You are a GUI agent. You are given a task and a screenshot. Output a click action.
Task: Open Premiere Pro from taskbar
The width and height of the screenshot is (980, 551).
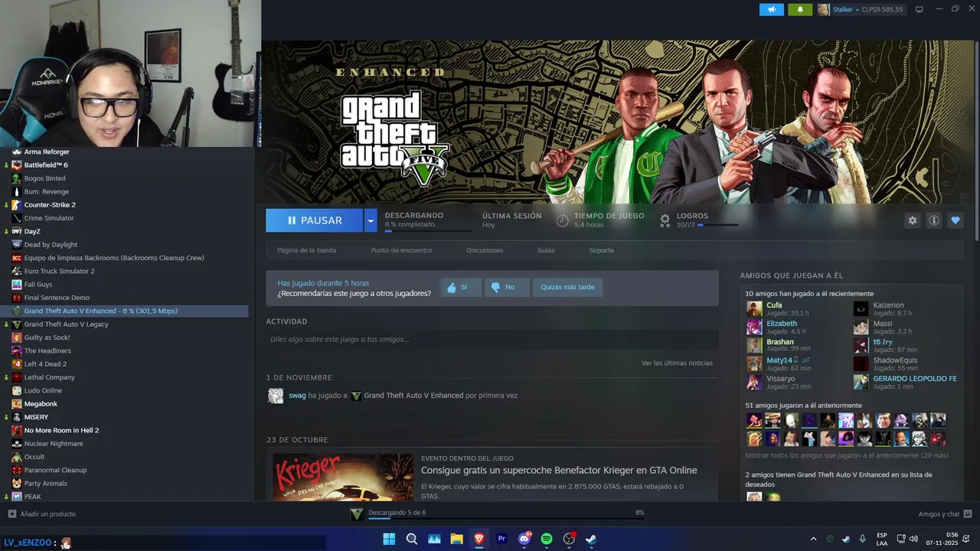pos(501,539)
